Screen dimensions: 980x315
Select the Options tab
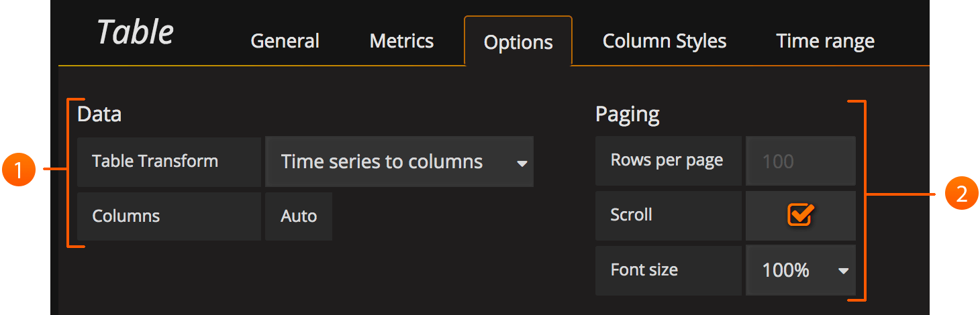(518, 42)
